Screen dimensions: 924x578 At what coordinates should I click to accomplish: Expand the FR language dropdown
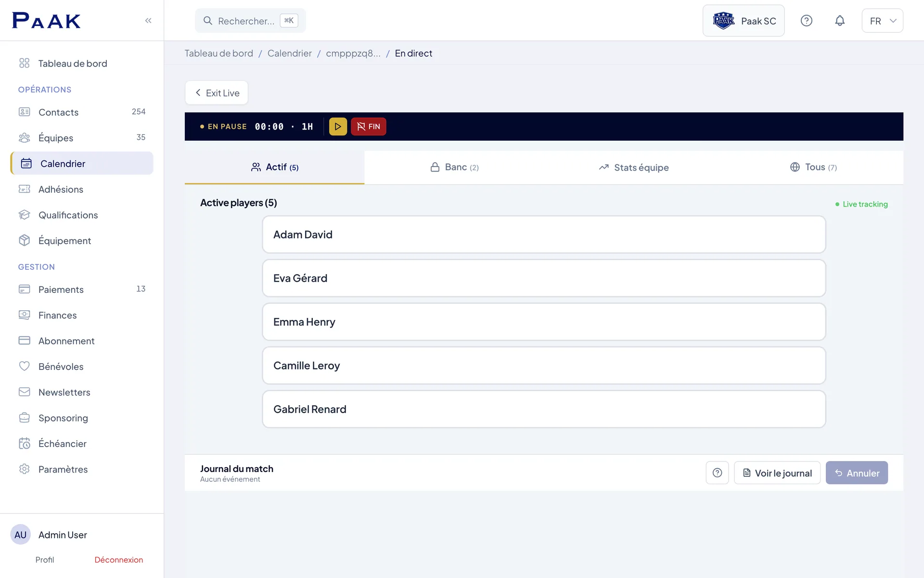(x=882, y=21)
